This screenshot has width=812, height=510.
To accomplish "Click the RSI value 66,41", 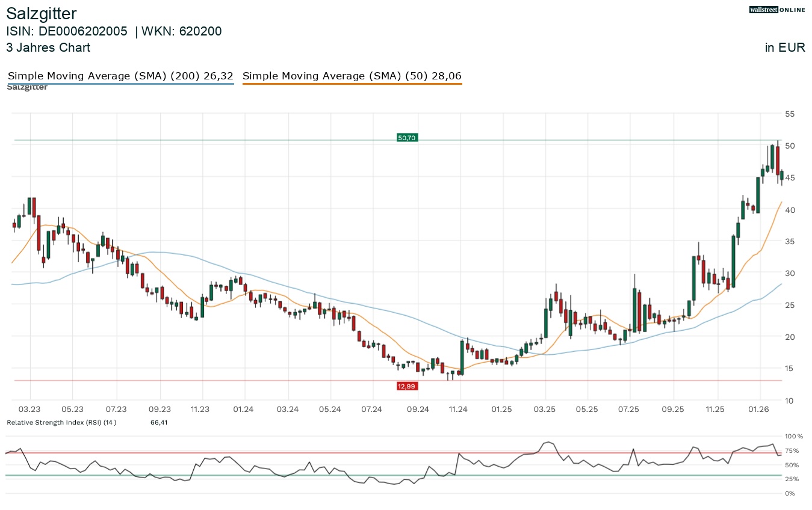I will coord(159,422).
